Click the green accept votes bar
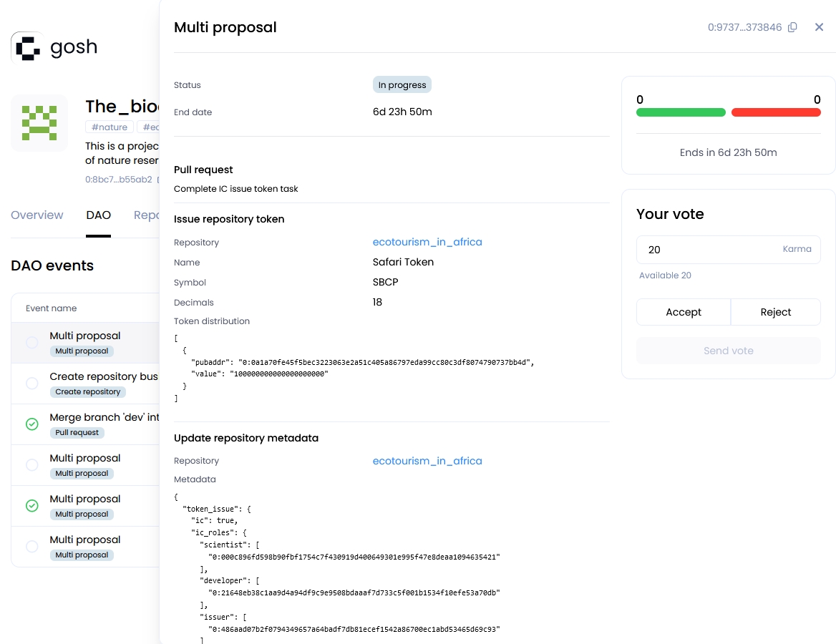The width and height of the screenshot is (836, 644). (x=681, y=112)
